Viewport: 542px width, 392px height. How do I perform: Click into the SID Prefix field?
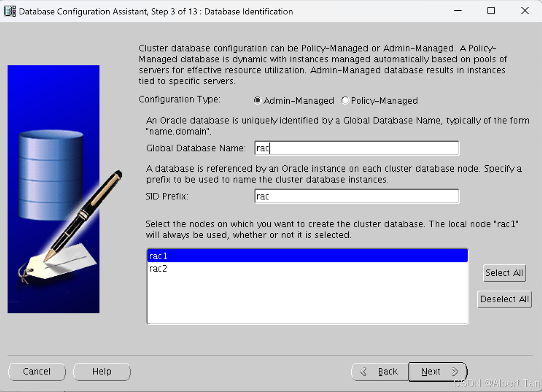pos(357,196)
